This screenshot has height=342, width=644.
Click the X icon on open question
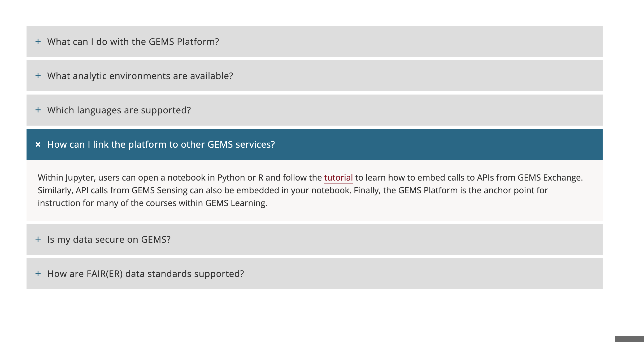(x=38, y=144)
